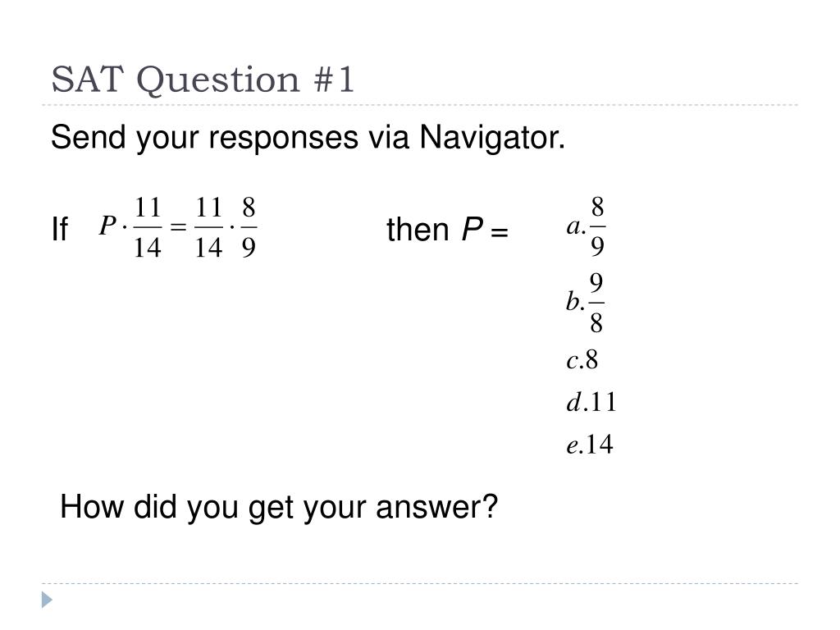Choose answer option c.8
Viewport: 840px width, 630px height.
pyautogui.click(x=582, y=359)
